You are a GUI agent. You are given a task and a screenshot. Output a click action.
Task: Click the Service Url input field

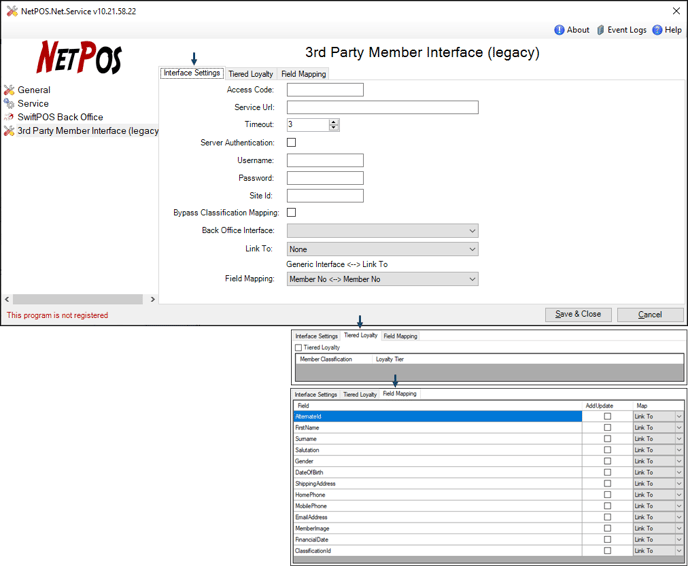(x=383, y=107)
